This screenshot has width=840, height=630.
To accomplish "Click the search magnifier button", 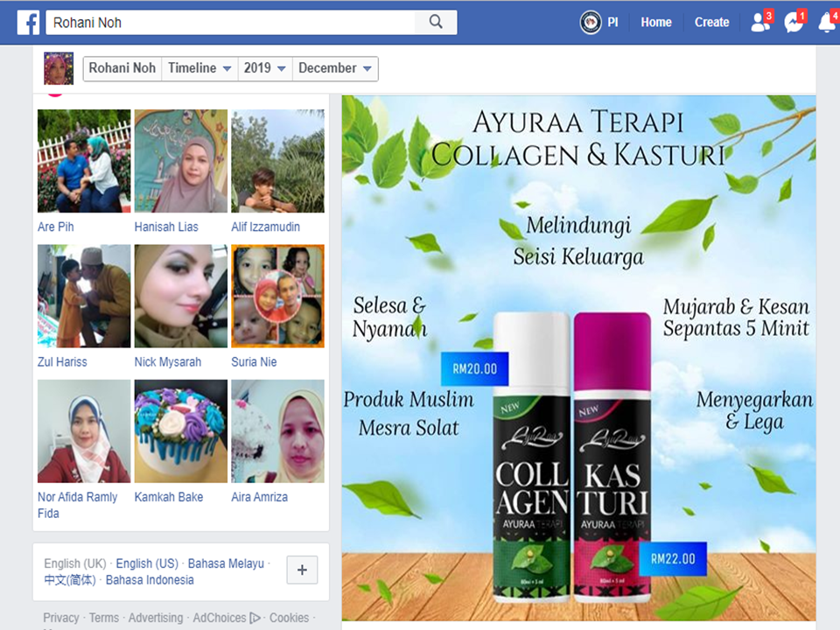I will (436, 23).
